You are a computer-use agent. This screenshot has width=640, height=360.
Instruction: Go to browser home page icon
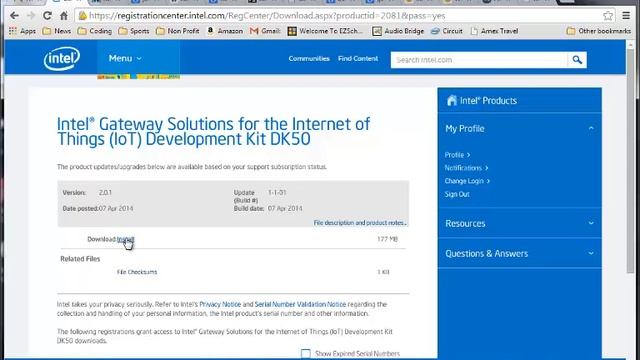(64, 16)
